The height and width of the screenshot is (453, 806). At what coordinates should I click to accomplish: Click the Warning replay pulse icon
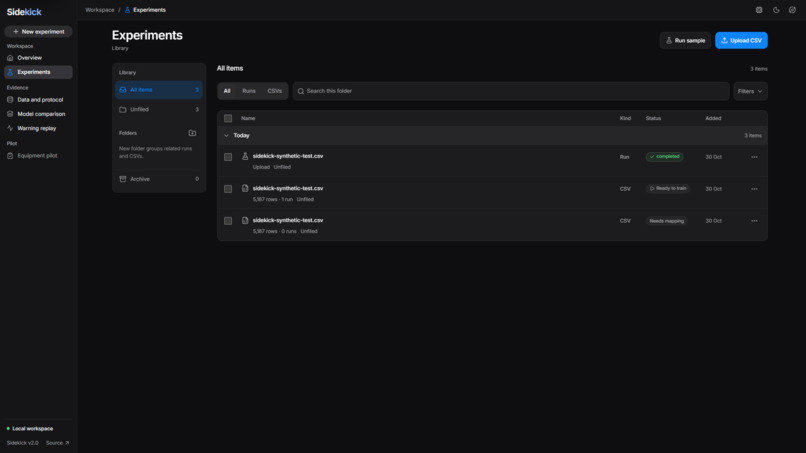tap(10, 128)
